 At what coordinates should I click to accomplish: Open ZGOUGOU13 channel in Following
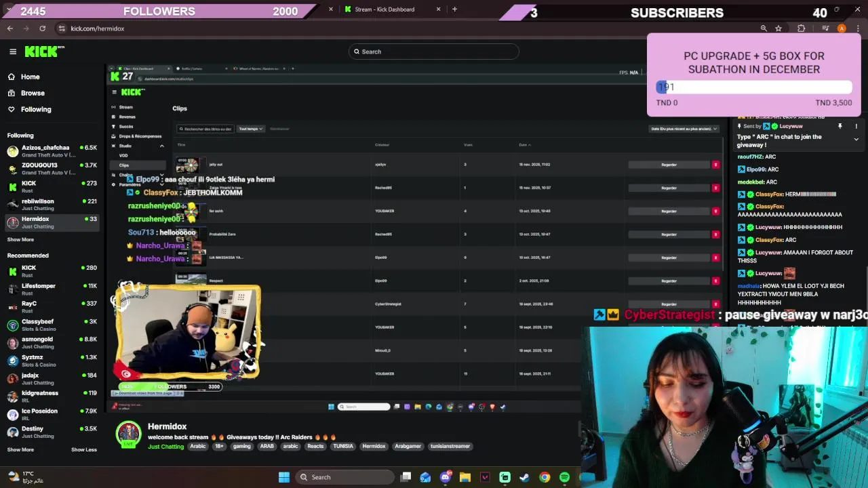(x=52, y=169)
